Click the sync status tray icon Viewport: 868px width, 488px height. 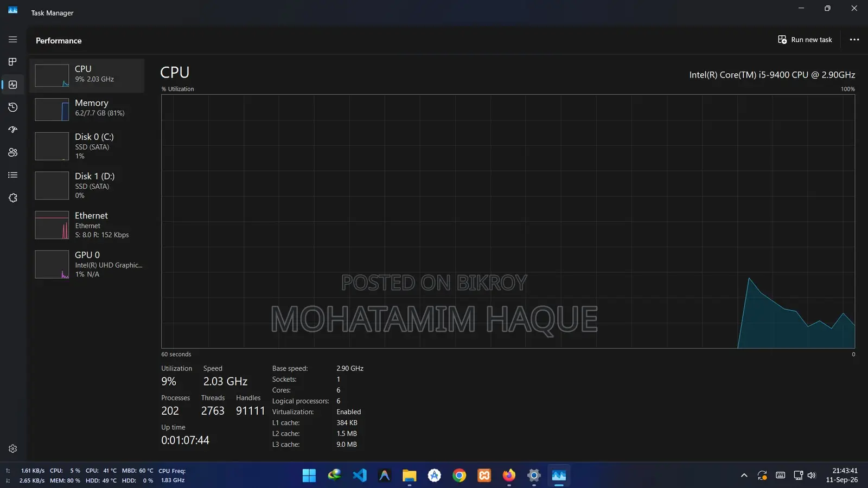pos(762,476)
